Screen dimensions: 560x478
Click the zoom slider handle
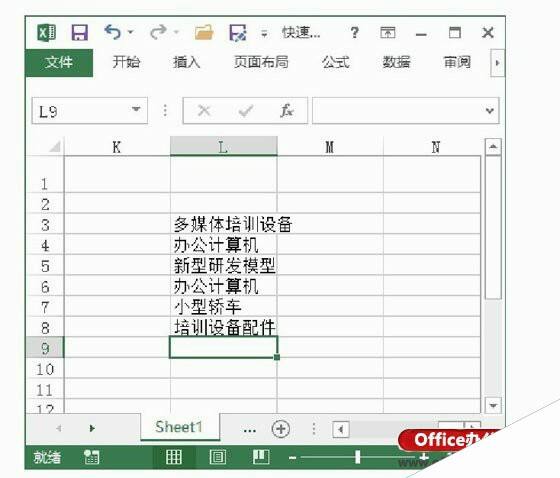tap(358, 457)
